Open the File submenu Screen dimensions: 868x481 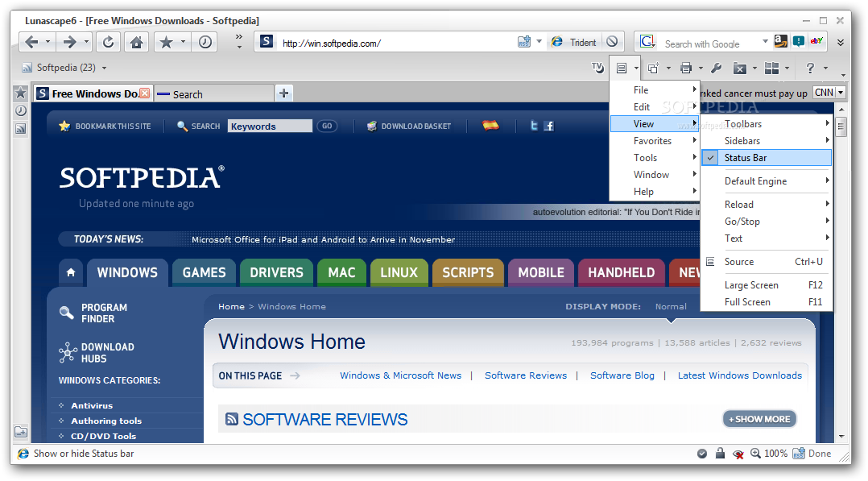point(655,89)
